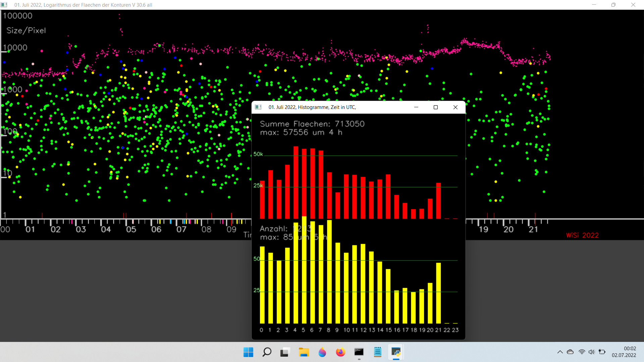The width and height of the screenshot is (644, 362).
Task: Click the 'Summe Flaechen: 713050' text
Action: click(x=312, y=124)
